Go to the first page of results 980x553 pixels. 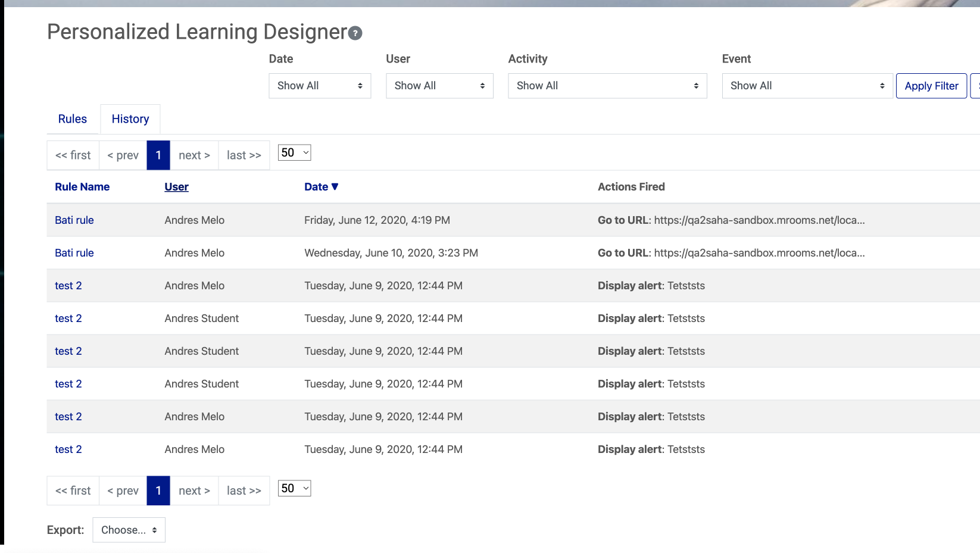73,155
